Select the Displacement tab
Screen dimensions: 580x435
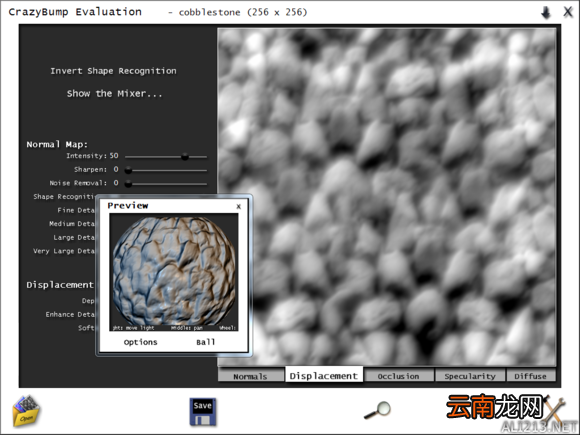point(324,375)
